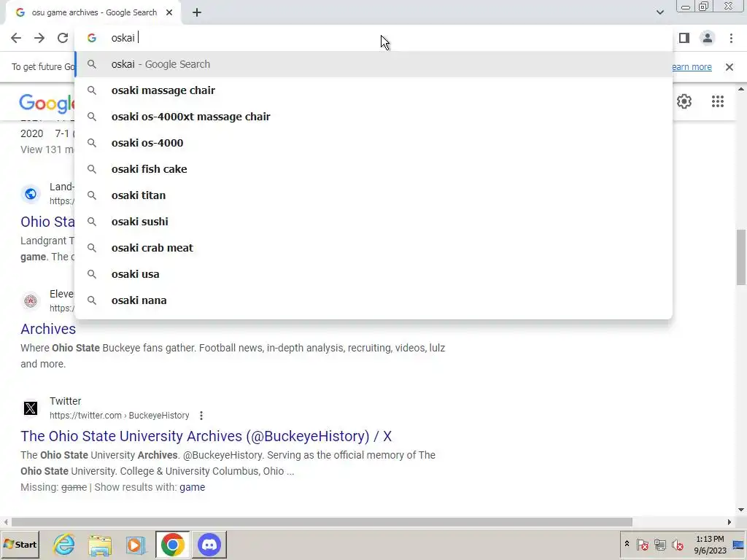Click the vertical scrollbar thumb
The height and width of the screenshot is (560, 747).
[741, 257]
